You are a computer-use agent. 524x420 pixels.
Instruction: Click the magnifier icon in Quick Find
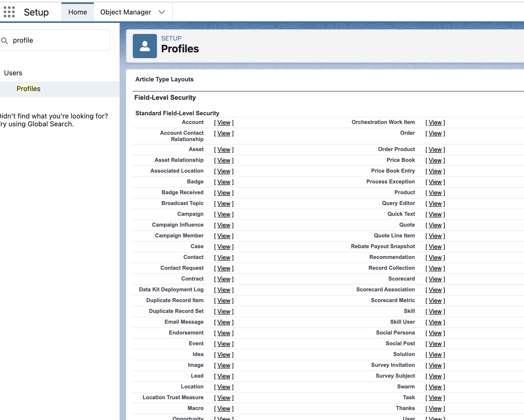click(4, 40)
